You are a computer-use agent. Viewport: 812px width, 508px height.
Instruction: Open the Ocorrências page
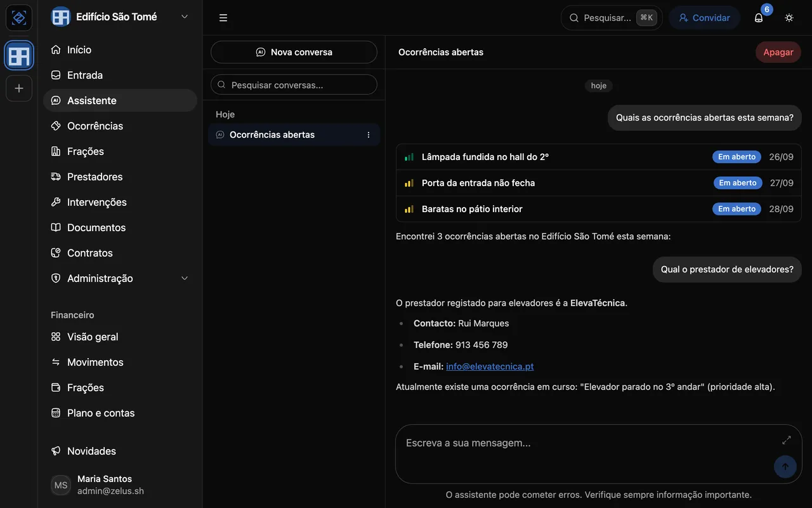pos(120,126)
